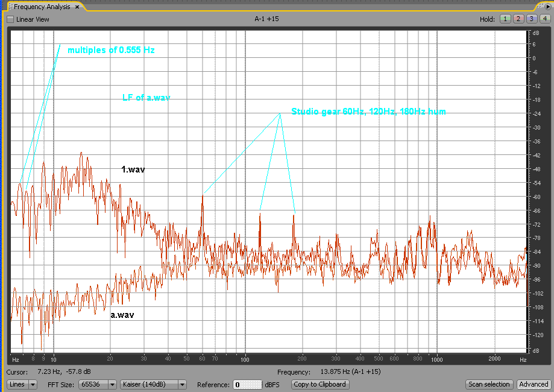Click the Scan selection button
The width and height of the screenshot is (554, 392).
(489, 384)
